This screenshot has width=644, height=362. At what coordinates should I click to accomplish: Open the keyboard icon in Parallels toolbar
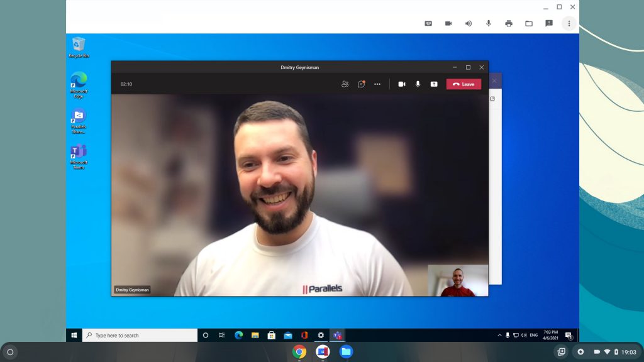[428, 23]
